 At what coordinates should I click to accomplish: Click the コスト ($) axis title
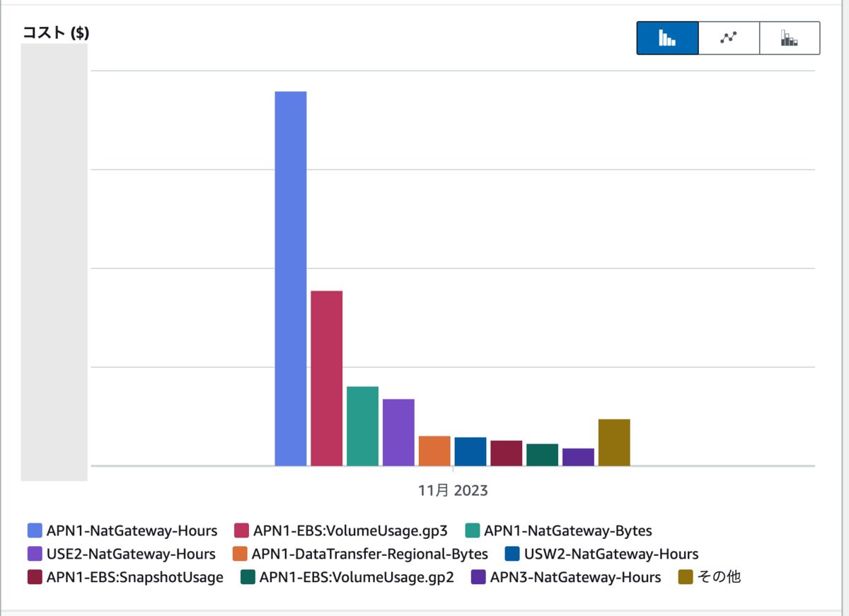point(56,33)
